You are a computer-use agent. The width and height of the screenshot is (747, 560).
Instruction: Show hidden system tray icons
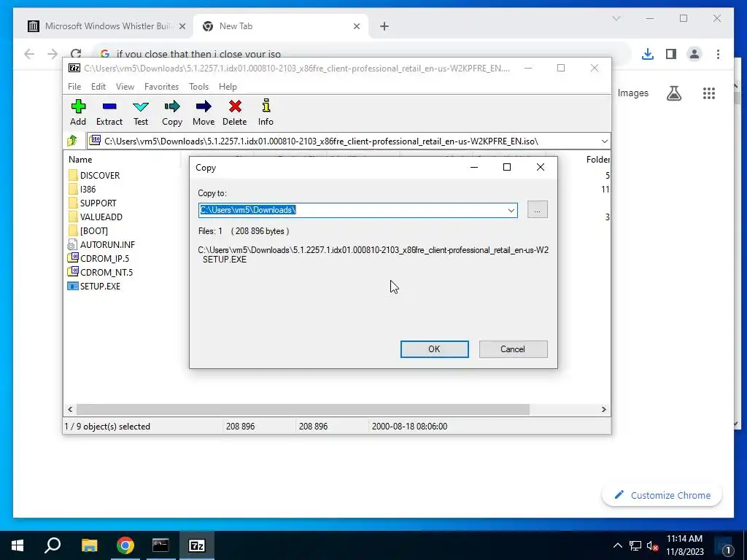tap(617, 545)
